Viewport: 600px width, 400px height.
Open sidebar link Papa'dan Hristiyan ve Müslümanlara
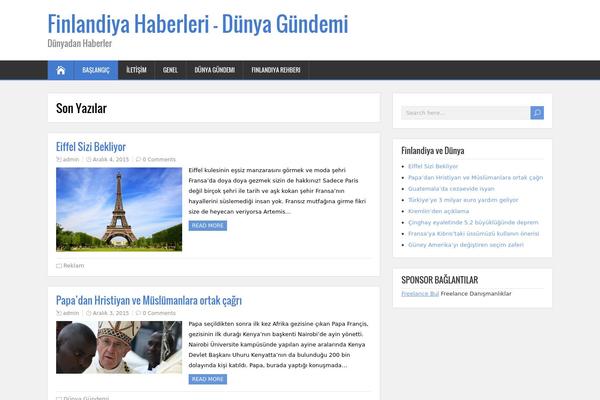coord(475,177)
